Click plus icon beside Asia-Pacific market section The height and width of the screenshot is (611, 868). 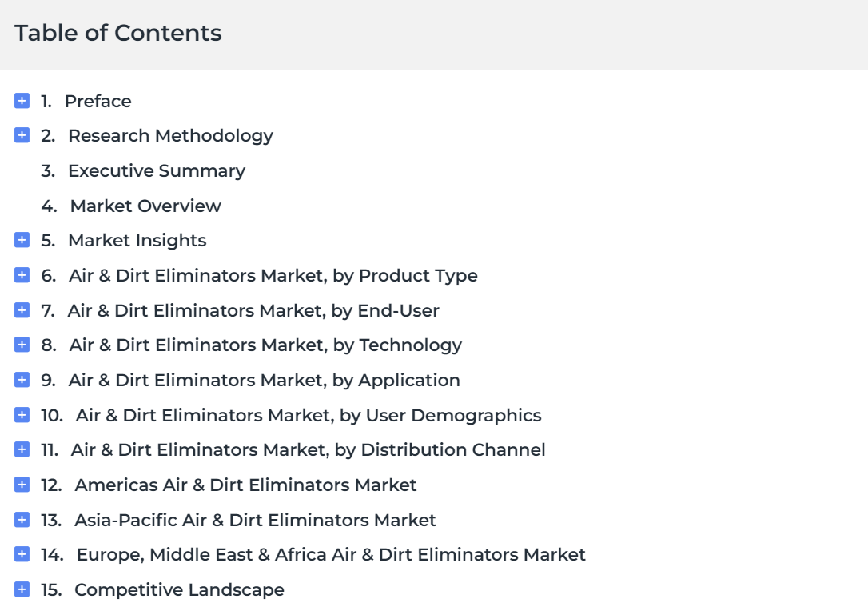pos(22,520)
